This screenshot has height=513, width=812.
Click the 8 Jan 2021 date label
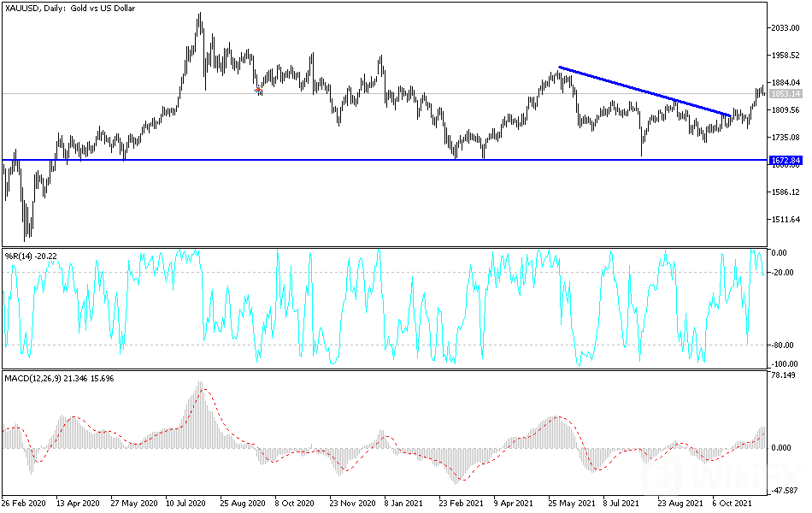pyautogui.click(x=403, y=503)
